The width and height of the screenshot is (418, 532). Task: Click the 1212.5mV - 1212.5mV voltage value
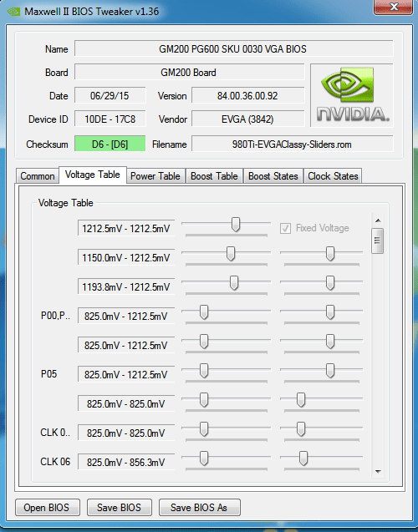[126, 228]
